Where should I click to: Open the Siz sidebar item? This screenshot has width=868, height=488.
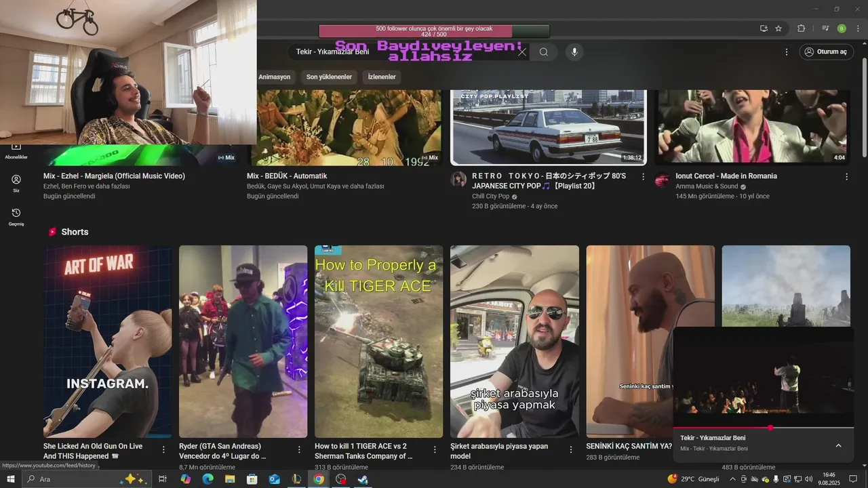(x=16, y=184)
